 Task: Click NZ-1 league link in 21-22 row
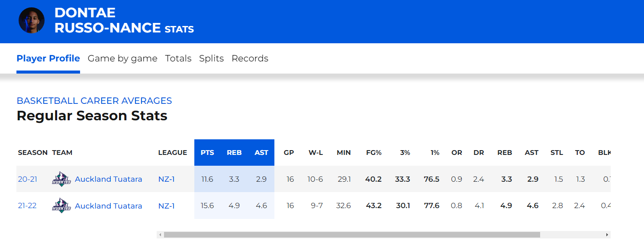pos(166,206)
